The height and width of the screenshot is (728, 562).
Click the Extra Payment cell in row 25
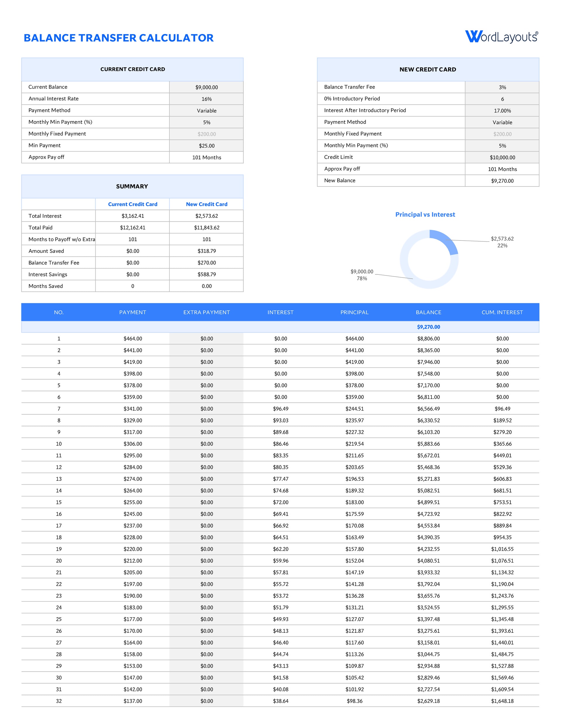point(207,619)
